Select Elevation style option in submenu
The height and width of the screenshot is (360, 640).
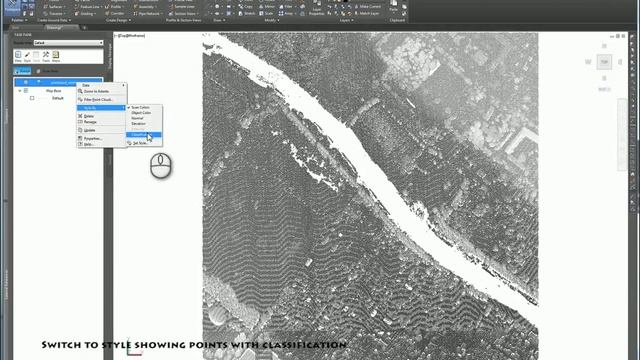(x=144, y=123)
